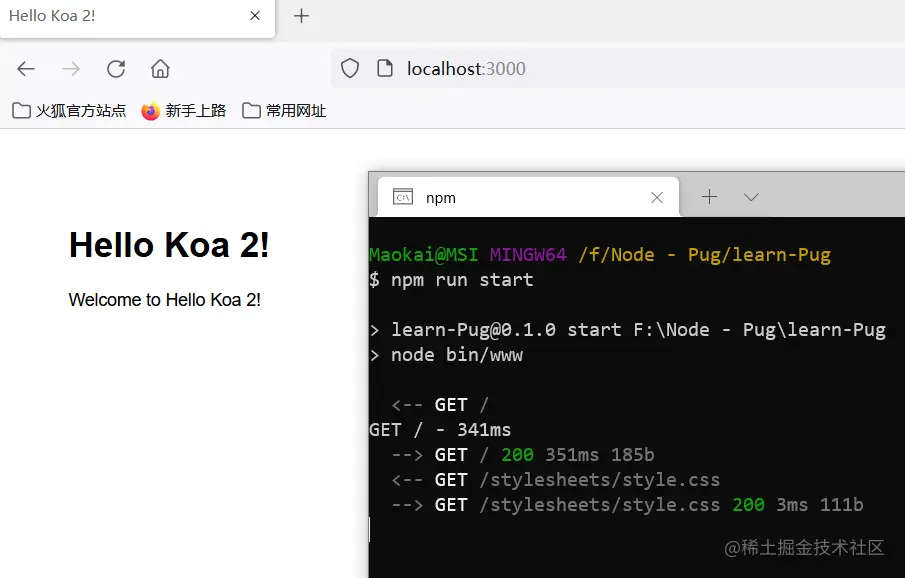Open a new terminal tab with plus button
The height and width of the screenshot is (578, 905).
pyautogui.click(x=709, y=197)
